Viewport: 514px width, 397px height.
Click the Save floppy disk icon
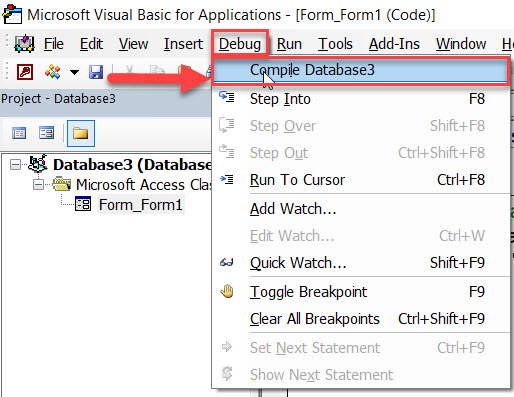click(x=96, y=72)
